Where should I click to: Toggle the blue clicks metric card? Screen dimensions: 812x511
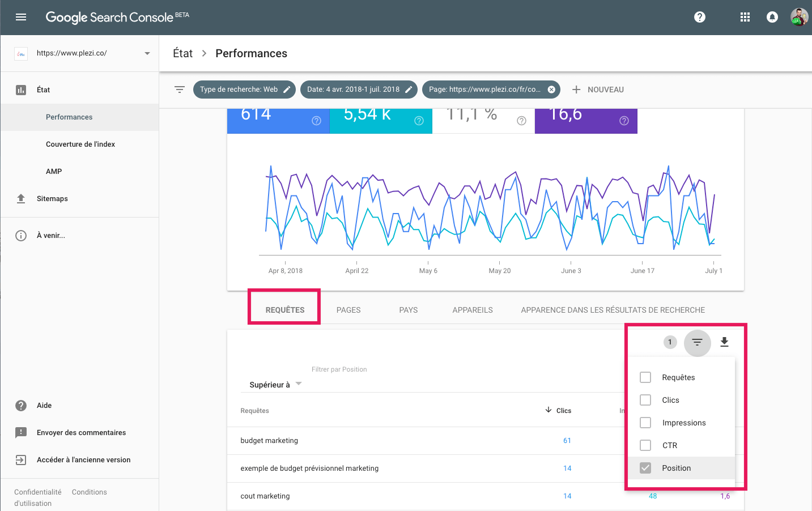coord(278,121)
